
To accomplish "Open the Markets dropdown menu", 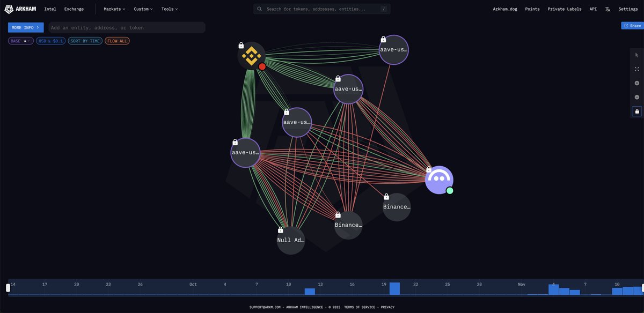I will 114,9.
